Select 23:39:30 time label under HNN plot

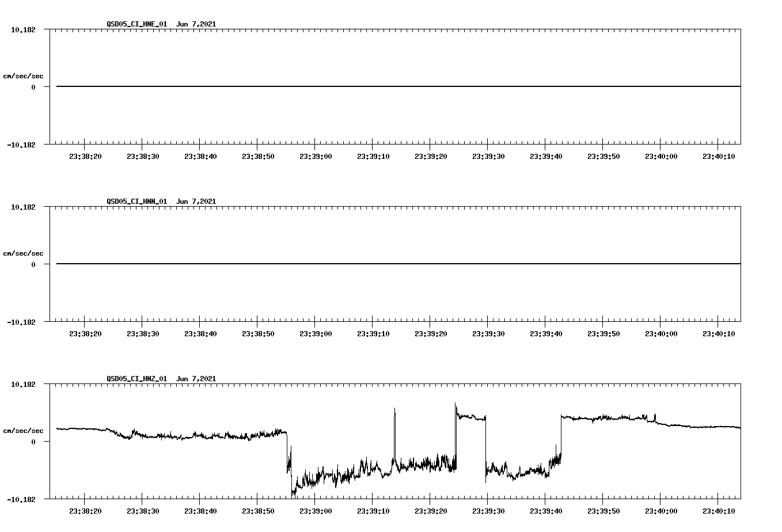488,334
